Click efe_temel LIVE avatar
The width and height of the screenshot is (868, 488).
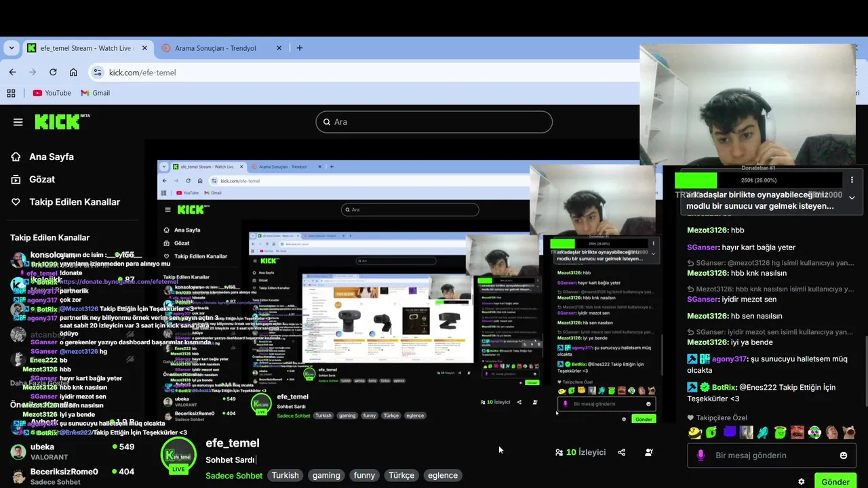[178, 455]
